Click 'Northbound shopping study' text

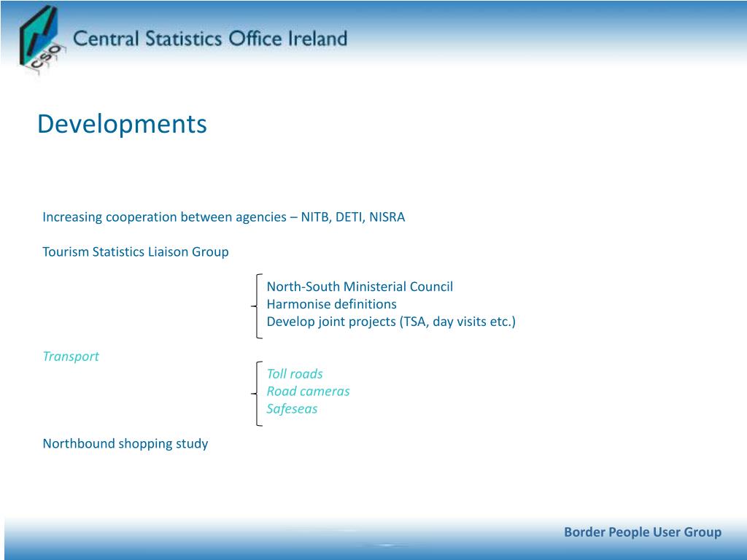click(125, 443)
